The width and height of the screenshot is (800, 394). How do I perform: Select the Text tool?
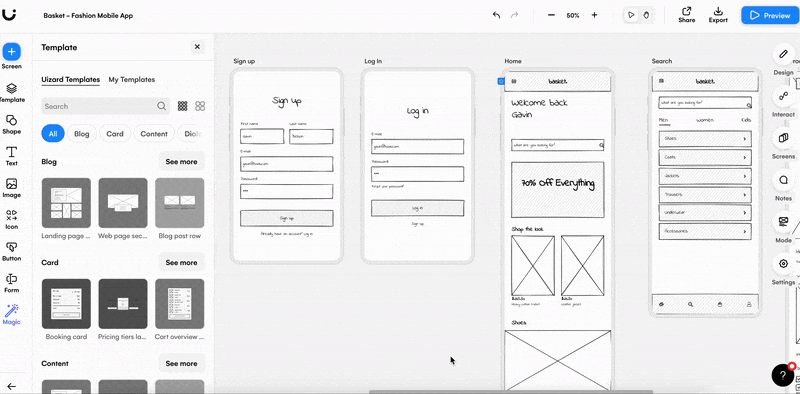[x=11, y=152]
